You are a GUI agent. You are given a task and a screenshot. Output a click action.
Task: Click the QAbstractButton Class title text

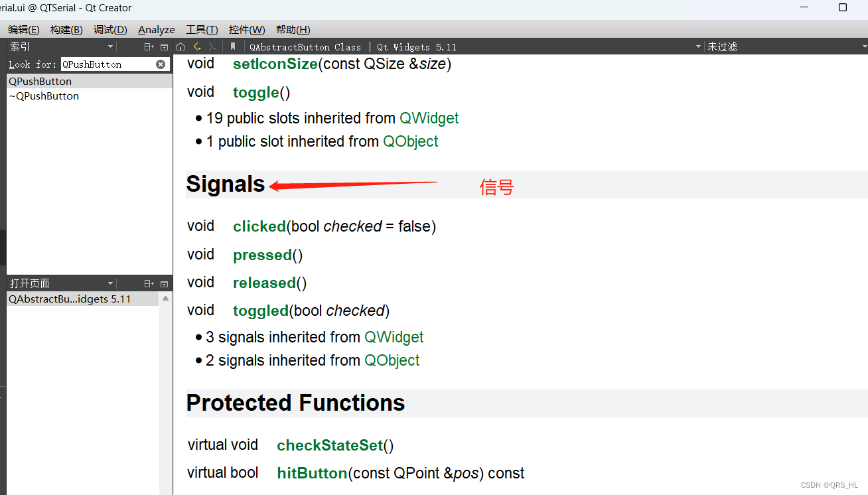point(305,46)
